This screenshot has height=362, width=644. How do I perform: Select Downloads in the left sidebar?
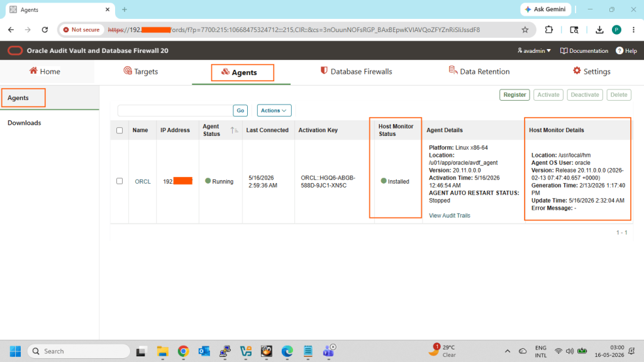coord(25,123)
